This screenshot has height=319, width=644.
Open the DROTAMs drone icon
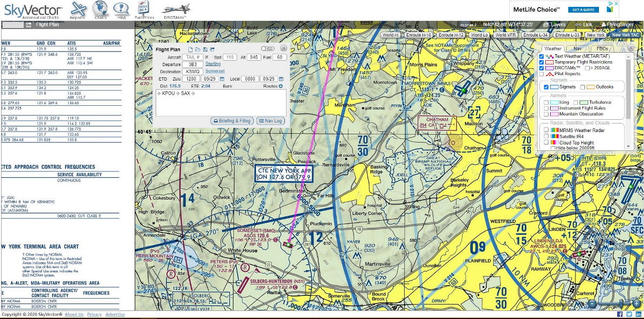tap(176, 9)
